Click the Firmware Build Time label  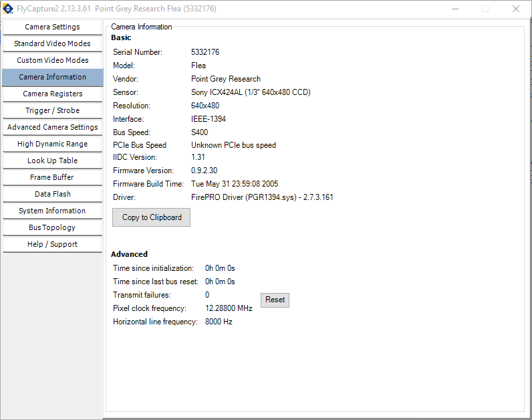(x=148, y=184)
